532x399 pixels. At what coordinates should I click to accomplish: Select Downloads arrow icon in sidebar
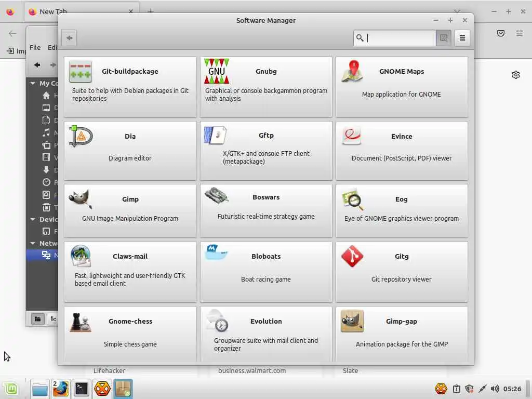[46, 170]
